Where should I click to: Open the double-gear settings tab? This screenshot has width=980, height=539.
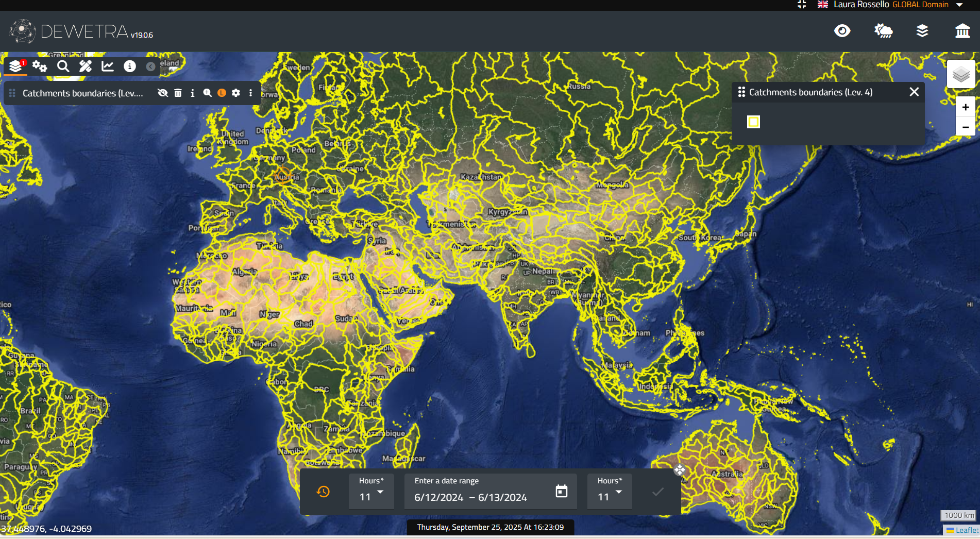[x=40, y=66]
